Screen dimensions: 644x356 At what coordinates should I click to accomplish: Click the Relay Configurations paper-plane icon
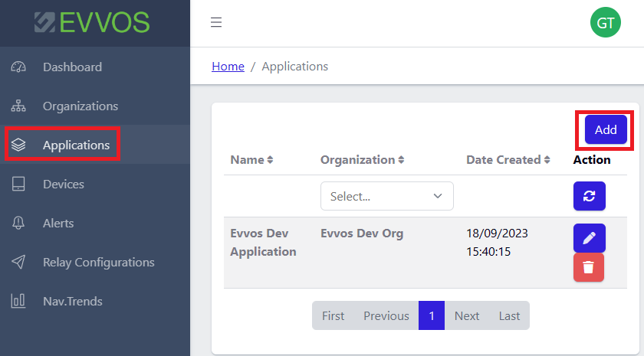pos(18,262)
